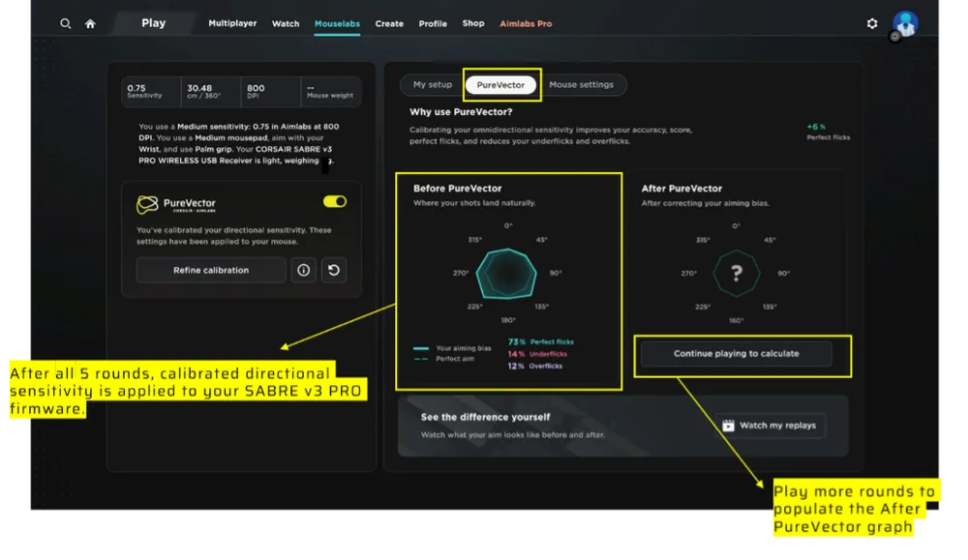Toggle the PureVector switch off
Screen dimensions: 968x560
(335, 202)
